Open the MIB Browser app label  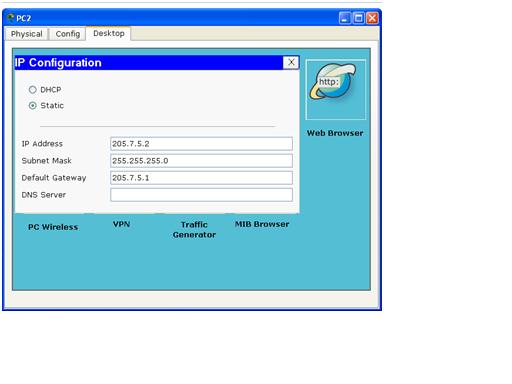(262, 224)
